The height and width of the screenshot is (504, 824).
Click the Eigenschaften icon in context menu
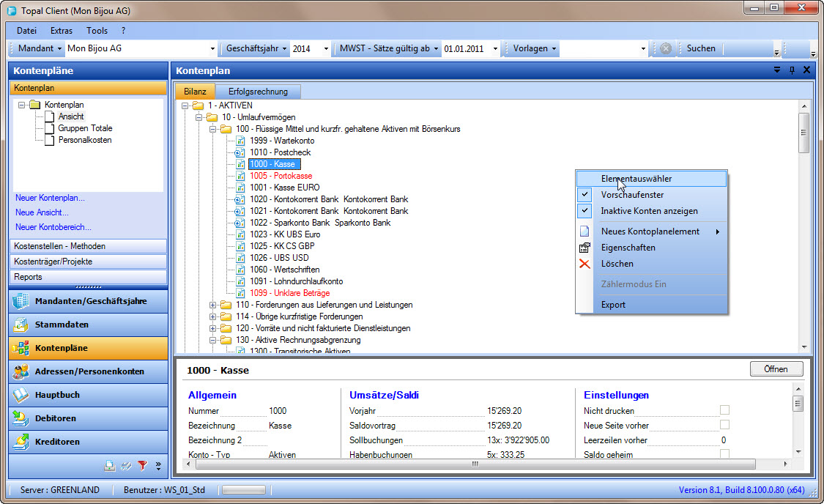[584, 248]
